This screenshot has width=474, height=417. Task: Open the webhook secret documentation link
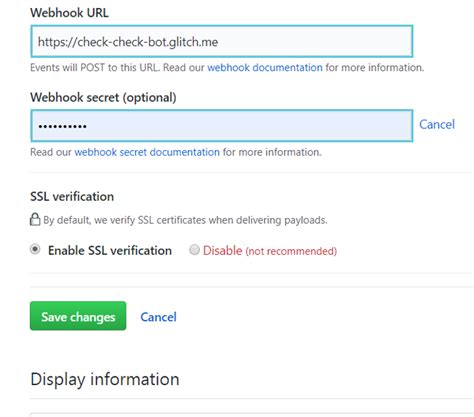click(x=147, y=152)
